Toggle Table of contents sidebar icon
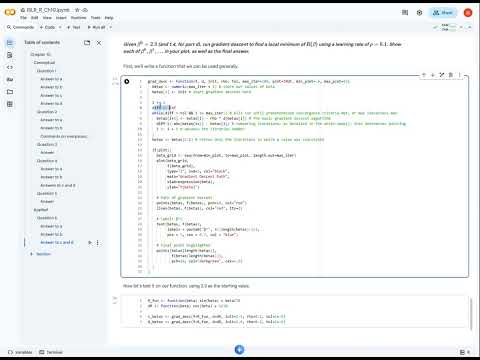Image resolution: width=480 pixels, height=360 pixels. coord(10,43)
